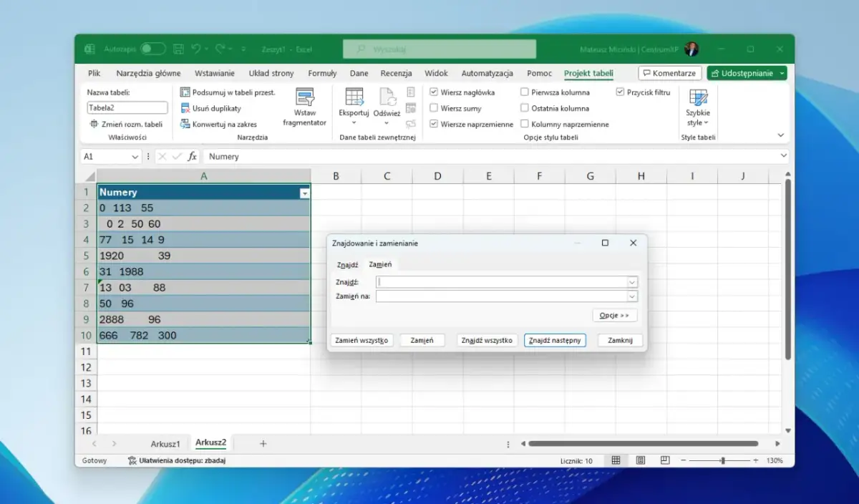Screen dimensions: 859x504
Task: Open the Numery column filter dropdown
Action: pyautogui.click(x=305, y=193)
